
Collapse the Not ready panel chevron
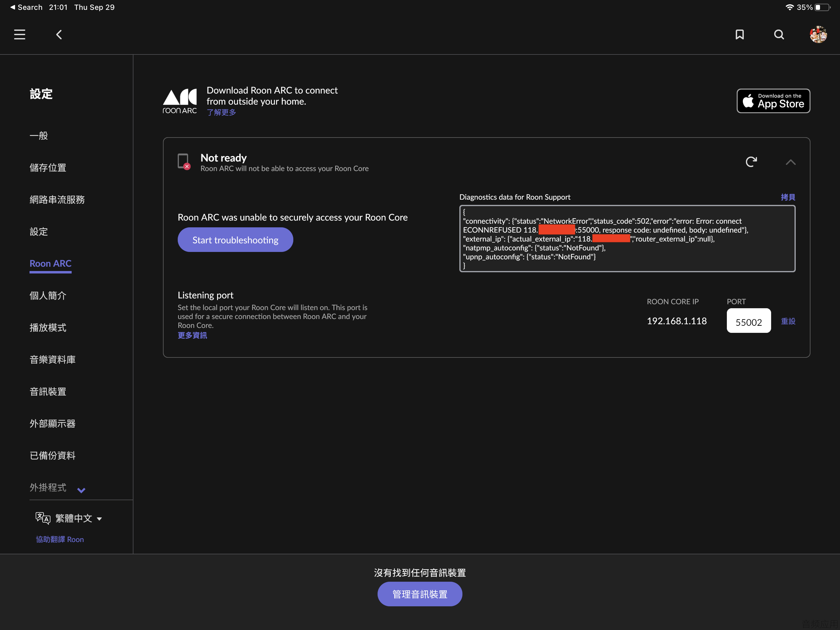pos(790,162)
